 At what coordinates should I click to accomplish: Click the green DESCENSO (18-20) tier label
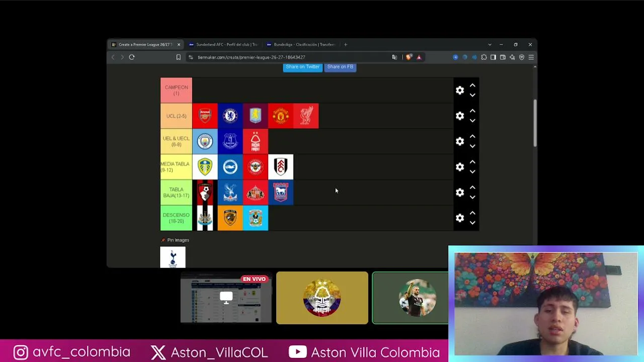(176, 218)
